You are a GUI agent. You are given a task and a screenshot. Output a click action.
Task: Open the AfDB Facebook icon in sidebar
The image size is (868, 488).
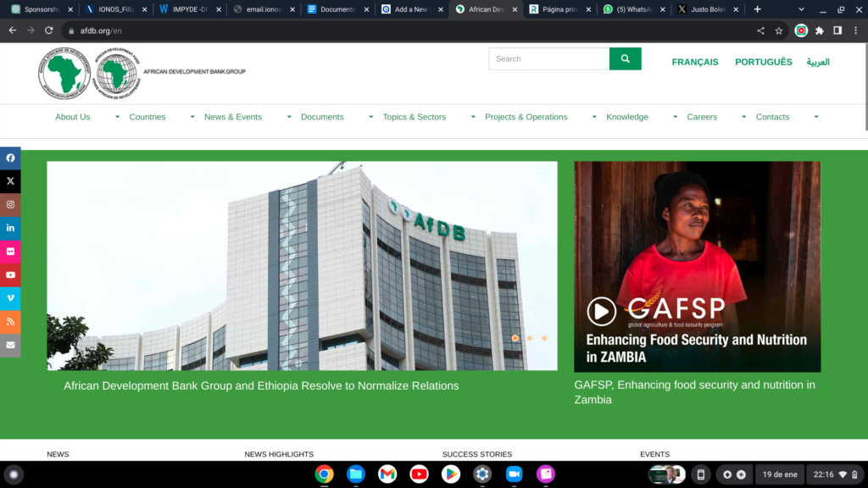10,158
